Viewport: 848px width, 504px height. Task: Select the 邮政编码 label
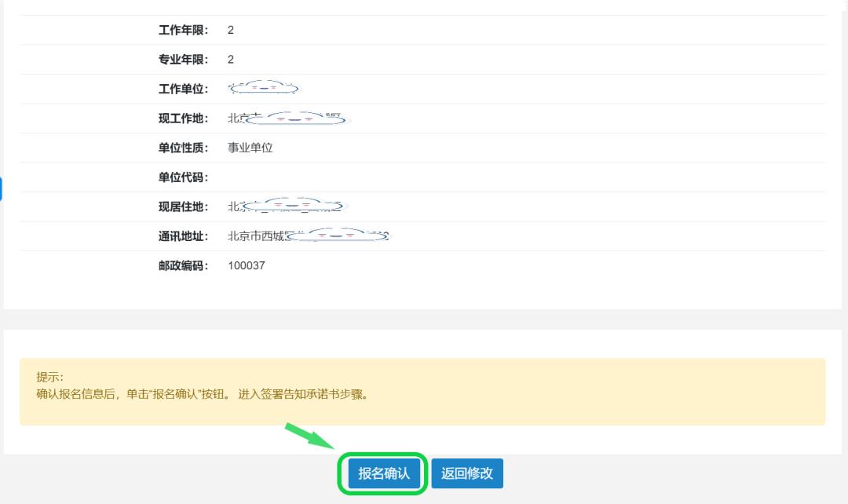[184, 265]
